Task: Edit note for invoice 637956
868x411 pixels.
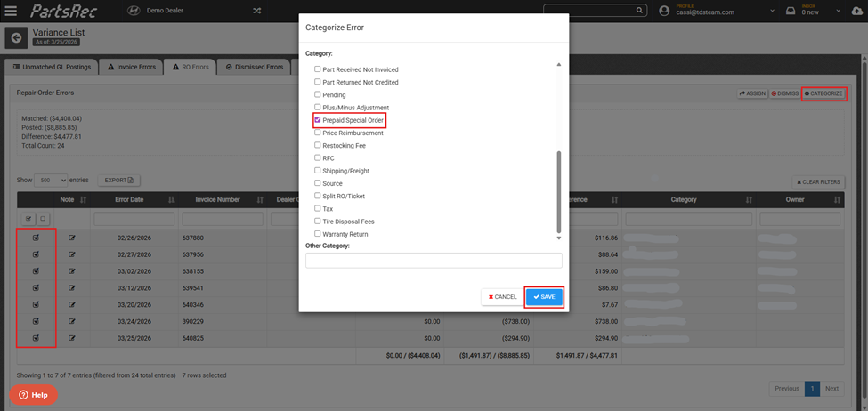Action: tap(71, 254)
